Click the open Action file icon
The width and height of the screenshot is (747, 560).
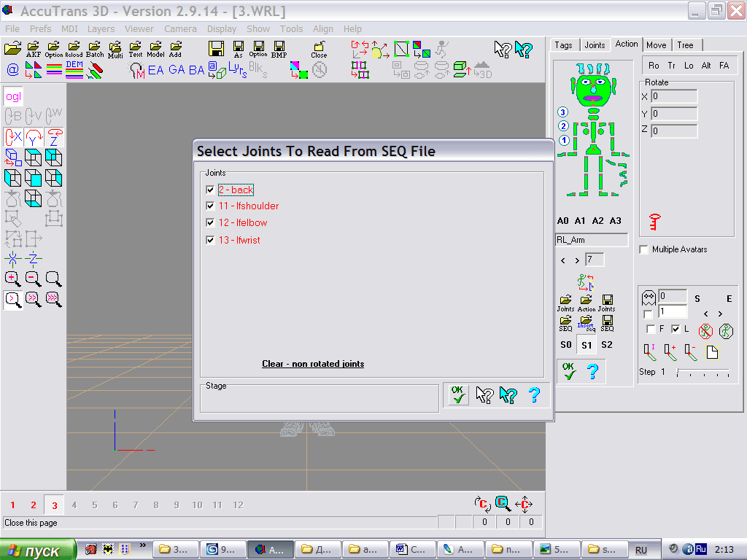coord(587,303)
